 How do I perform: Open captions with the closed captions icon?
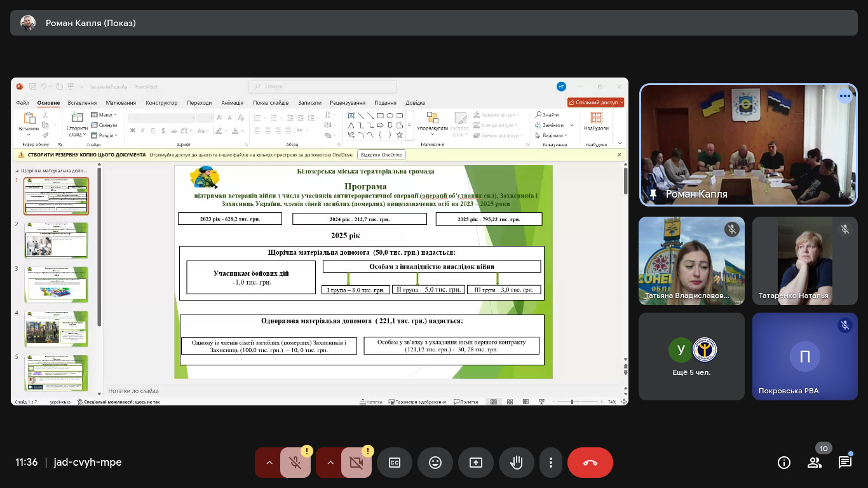(x=395, y=463)
